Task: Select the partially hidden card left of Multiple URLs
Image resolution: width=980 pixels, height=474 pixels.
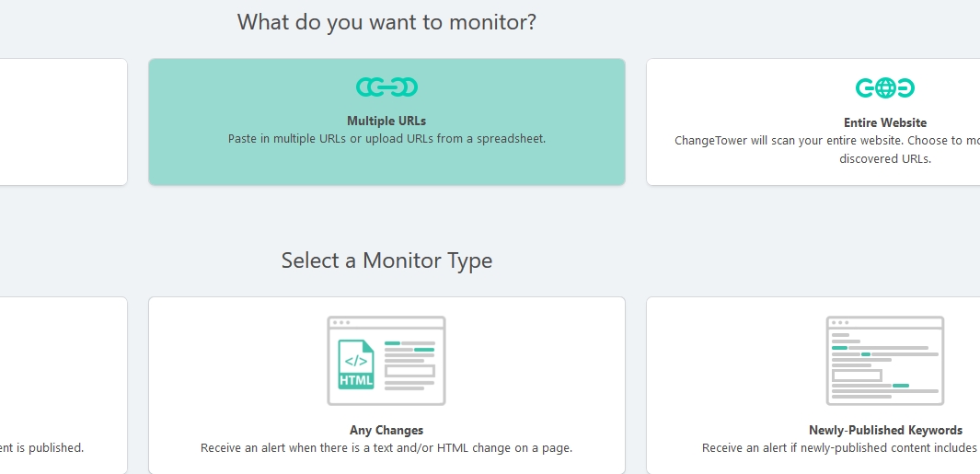Action: (63, 121)
